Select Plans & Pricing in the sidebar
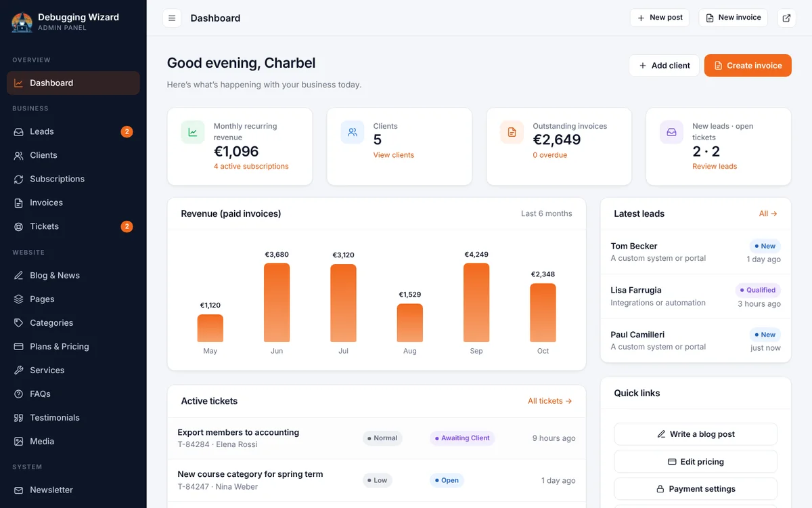This screenshot has height=508, width=812. 73,346
